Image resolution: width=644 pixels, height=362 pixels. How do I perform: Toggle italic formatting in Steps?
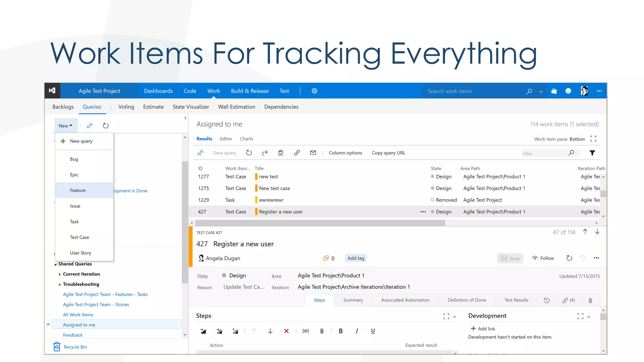pyautogui.click(x=357, y=331)
